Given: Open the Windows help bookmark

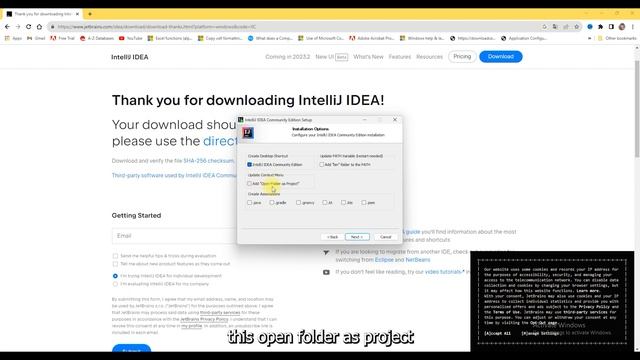Looking at the screenshot, I should click(x=422, y=38).
